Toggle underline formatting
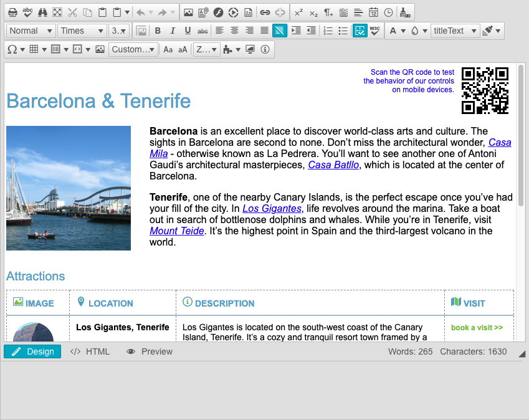This screenshot has width=529, height=420. (x=188, y=31)
